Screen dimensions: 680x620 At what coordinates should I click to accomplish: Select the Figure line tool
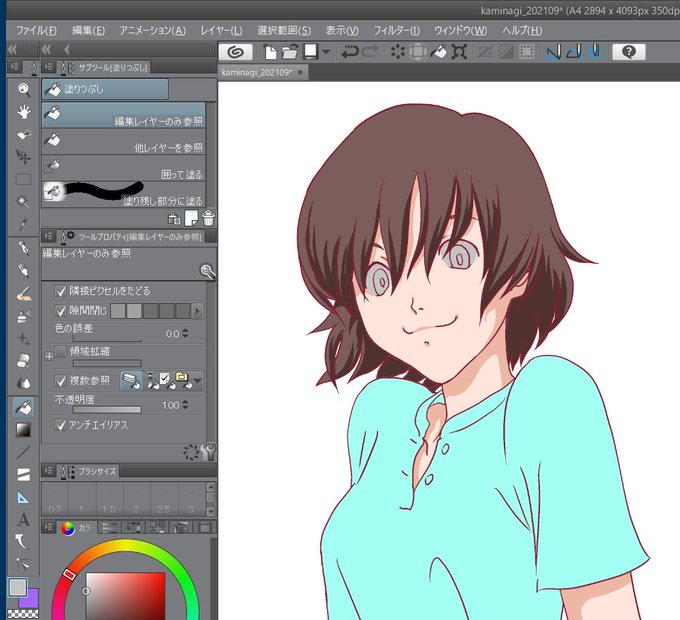pyautogui.click(x=23, y=452)
